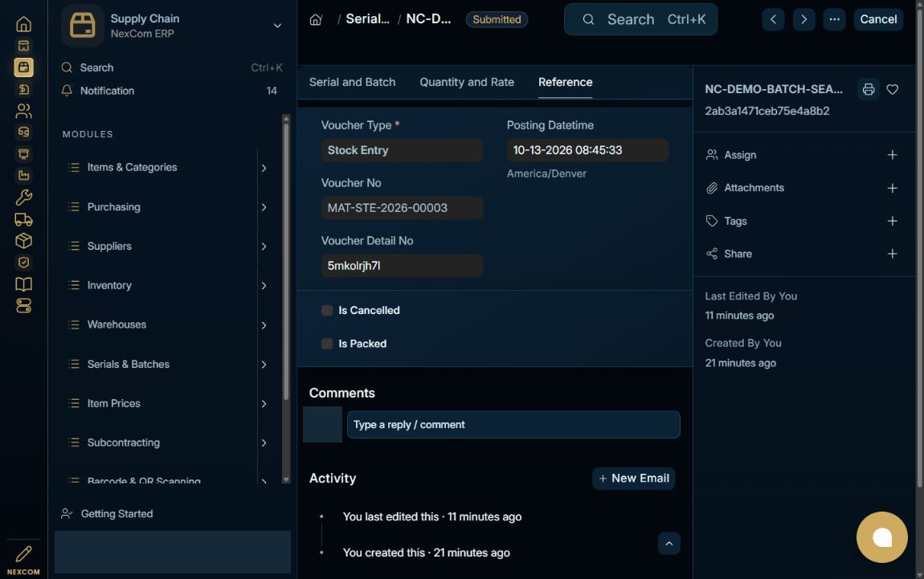Screen dimensions: 924x579
Task: Open the quality shield icon in the rail
Action: coord(23,262)
